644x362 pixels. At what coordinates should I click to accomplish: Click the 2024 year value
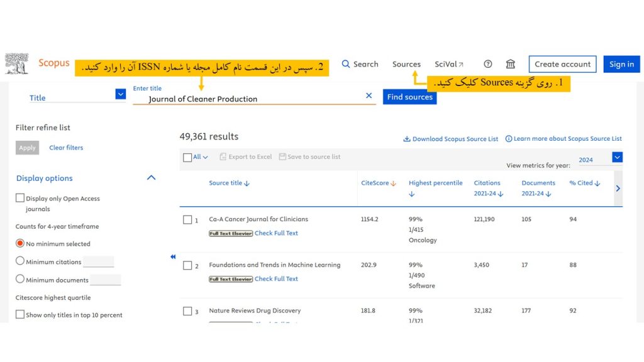pos(586,160)
